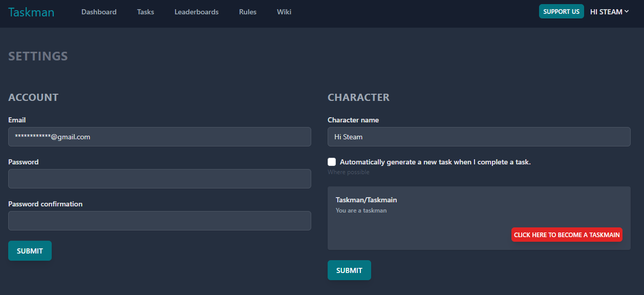
Task: Click the 'Character name' label text
Action: point(353,120)
